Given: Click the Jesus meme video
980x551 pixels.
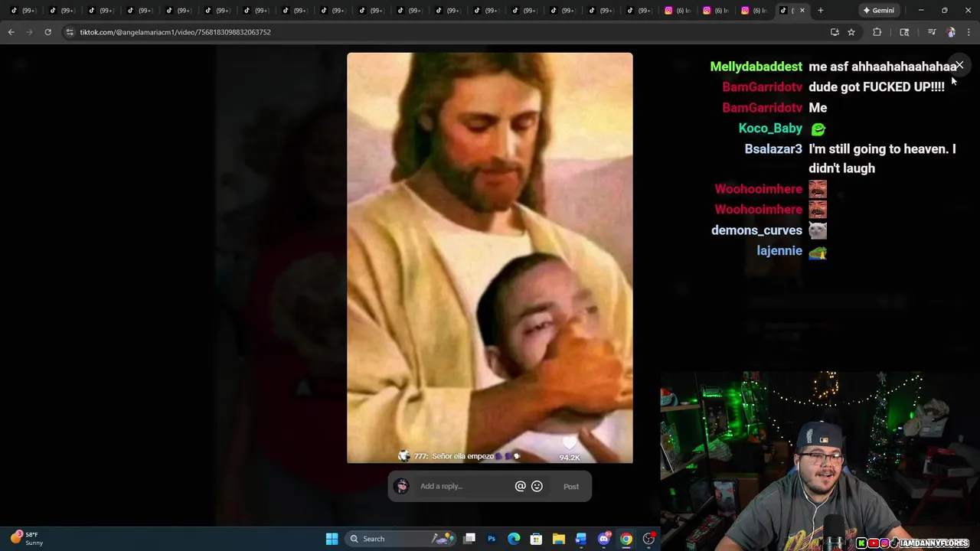Looking at the screenshot, I should pos(490,258).
